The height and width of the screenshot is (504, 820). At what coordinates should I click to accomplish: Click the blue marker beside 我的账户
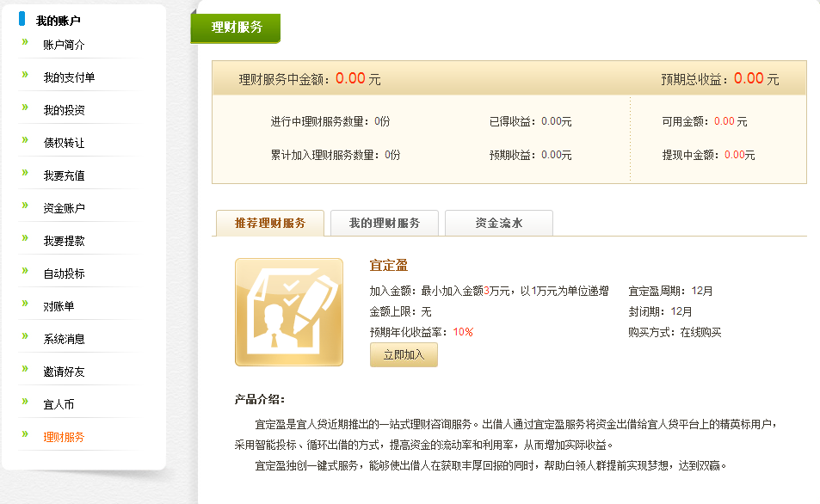click(x=22, y=19)
